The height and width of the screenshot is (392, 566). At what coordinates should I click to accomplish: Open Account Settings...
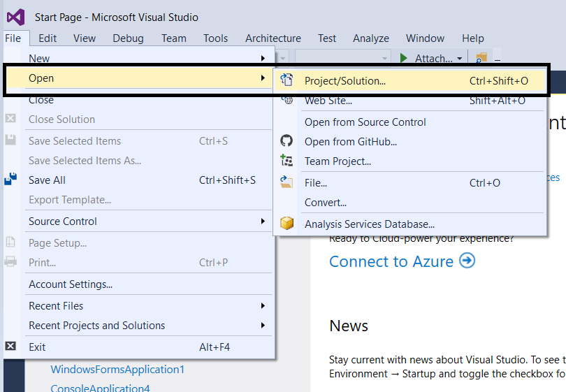tap(148, 284)
